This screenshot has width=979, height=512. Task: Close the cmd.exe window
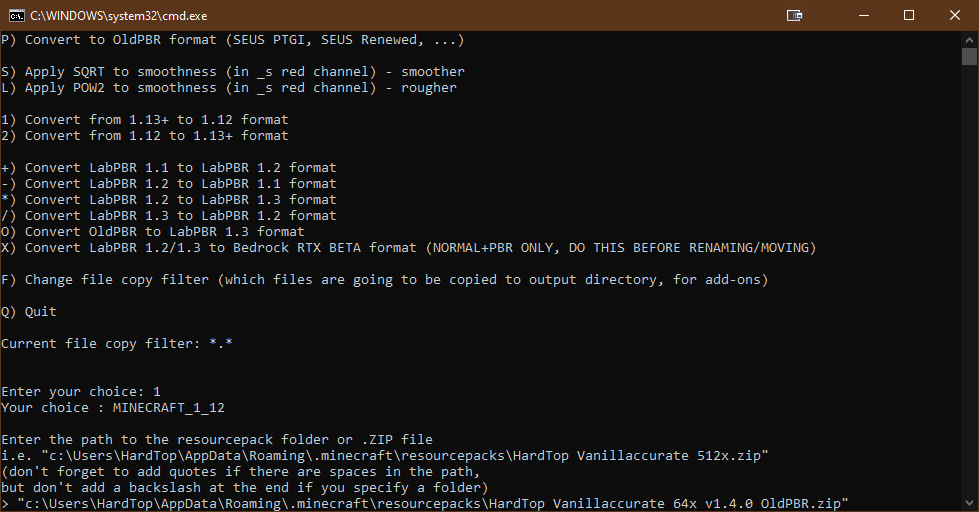point(955,15)
